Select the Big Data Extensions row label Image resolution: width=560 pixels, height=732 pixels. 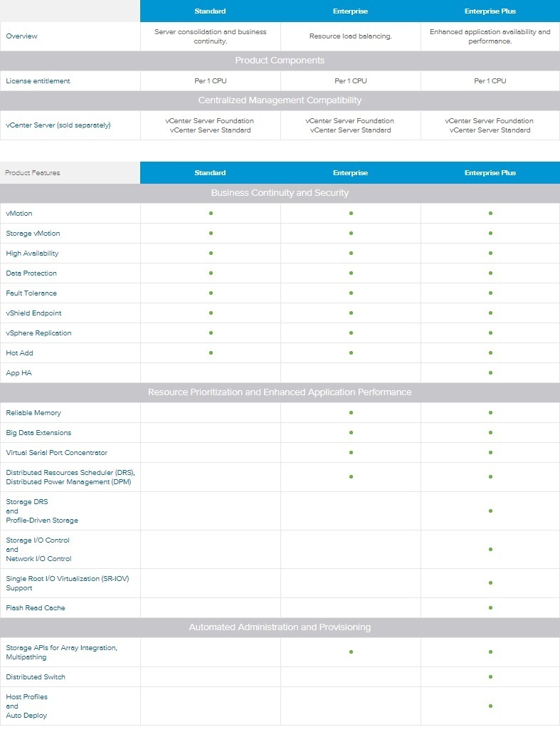[x=38, y=433]
